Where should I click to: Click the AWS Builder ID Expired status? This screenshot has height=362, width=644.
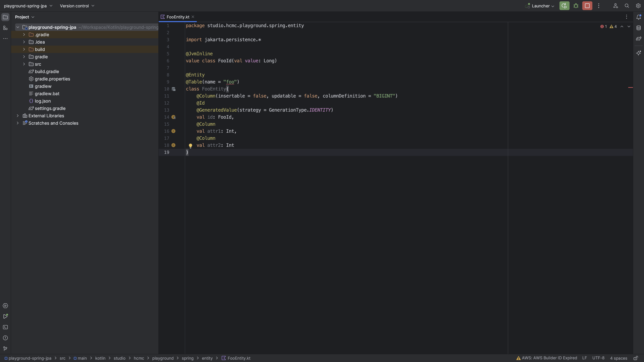point(547,358)
